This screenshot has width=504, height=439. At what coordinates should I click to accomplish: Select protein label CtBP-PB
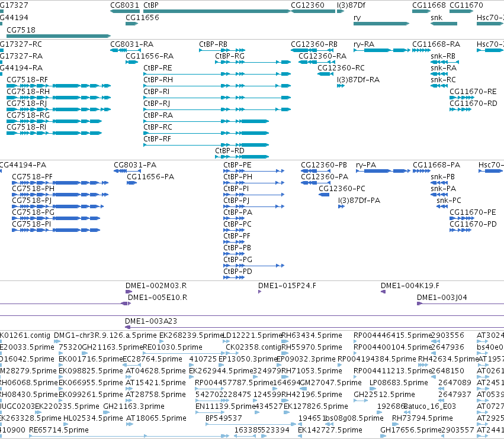[x=237, y=247]
